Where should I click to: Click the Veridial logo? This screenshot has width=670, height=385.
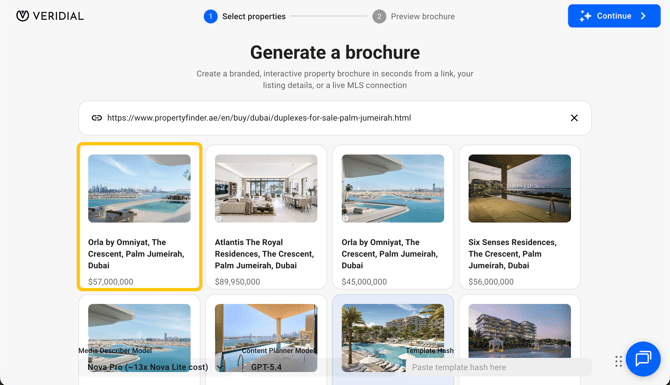click(50, 16)
